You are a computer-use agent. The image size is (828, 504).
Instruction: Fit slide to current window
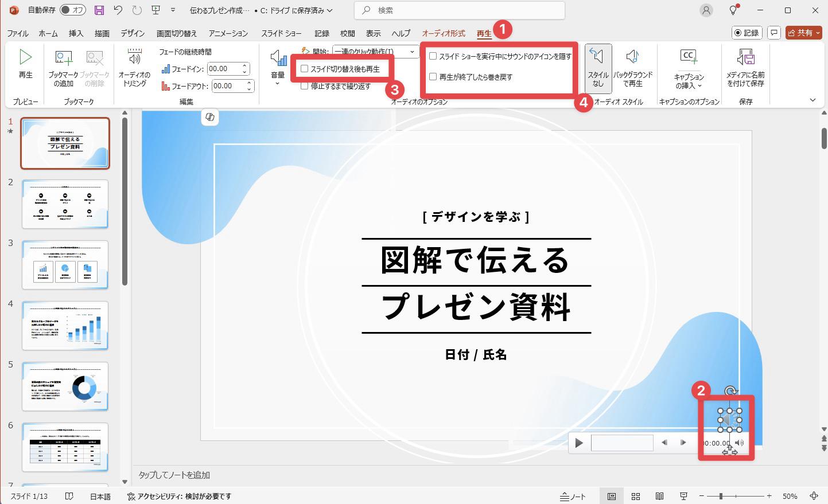pos(814,496)
